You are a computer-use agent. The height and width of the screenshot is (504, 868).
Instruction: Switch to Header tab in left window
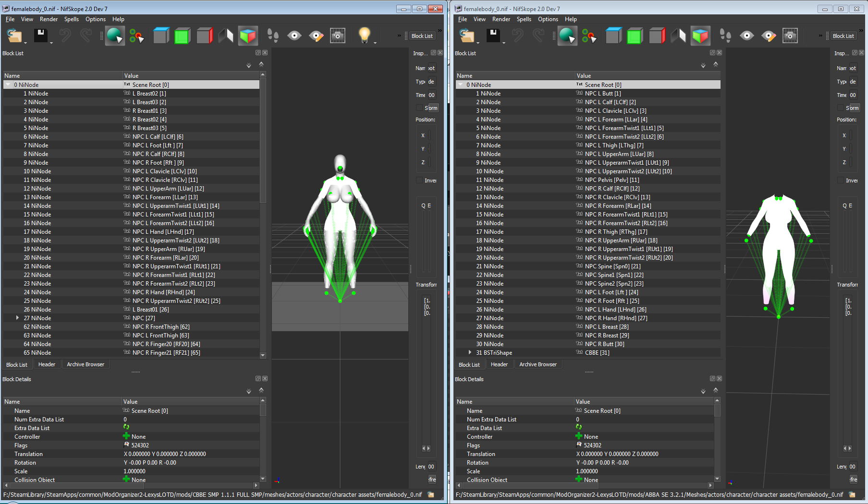pos(47,364)
